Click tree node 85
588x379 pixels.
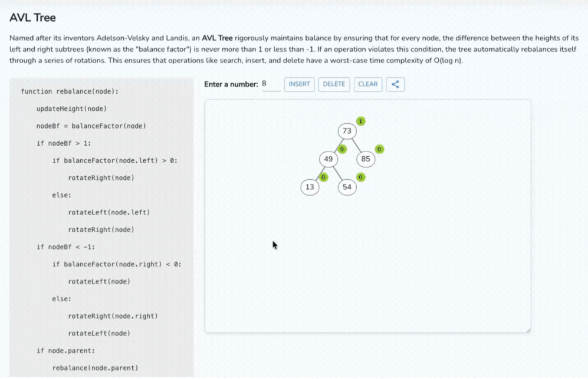[x=366, y=159]
